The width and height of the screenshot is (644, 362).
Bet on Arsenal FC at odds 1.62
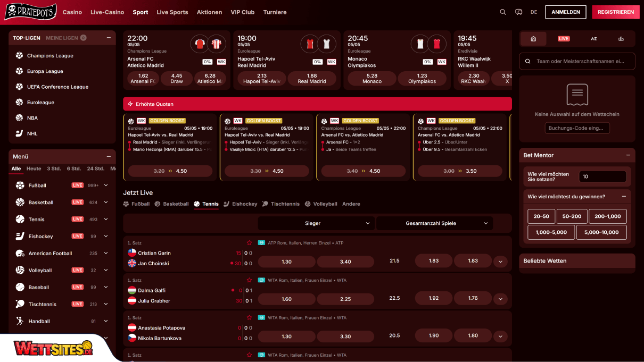pyautogui.click(x=143, y=79)
